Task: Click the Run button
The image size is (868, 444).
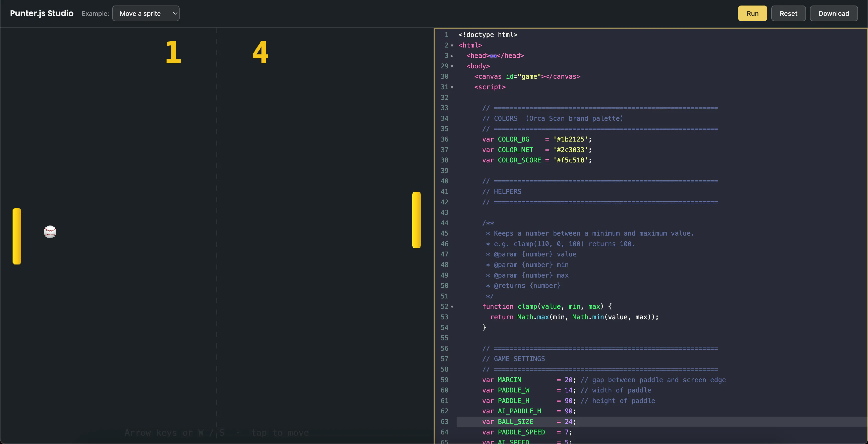Action: pyautogui.click(x=752, y=14)
